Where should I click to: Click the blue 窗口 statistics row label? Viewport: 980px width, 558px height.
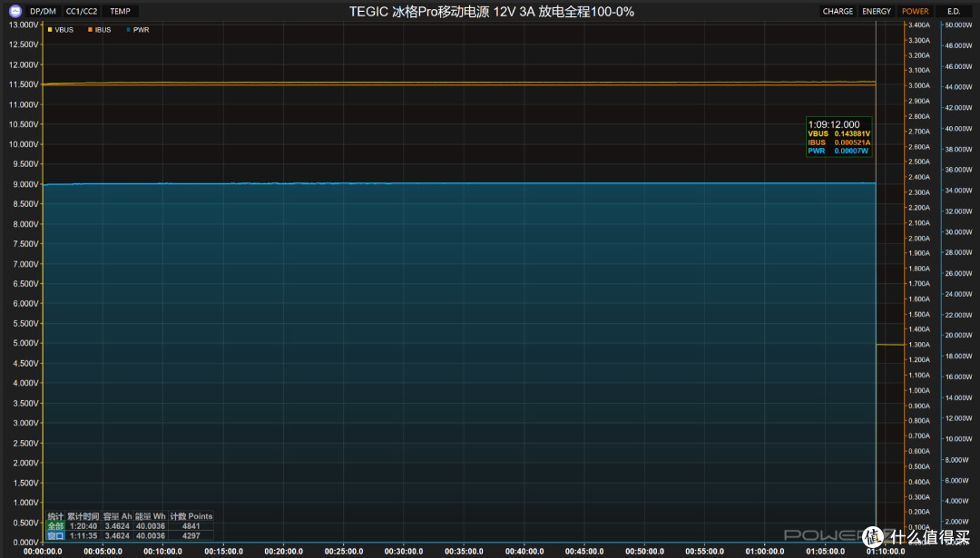(x=55, y=536)
